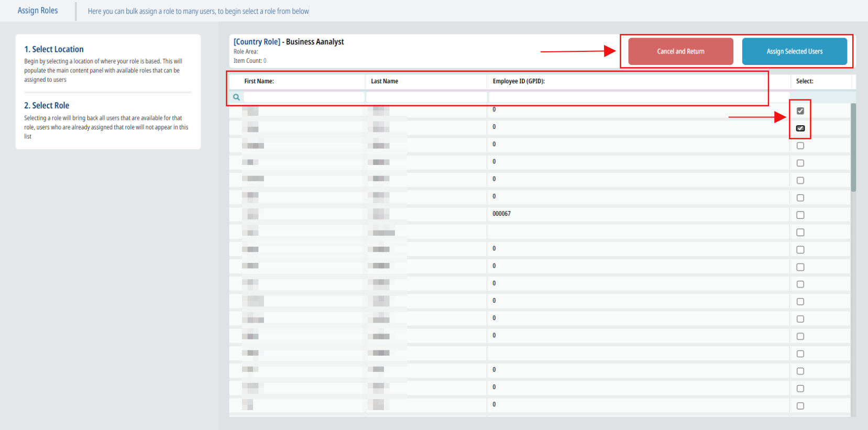
Task: Click the search magnifier icon in filter row
Action: point(236,97)
